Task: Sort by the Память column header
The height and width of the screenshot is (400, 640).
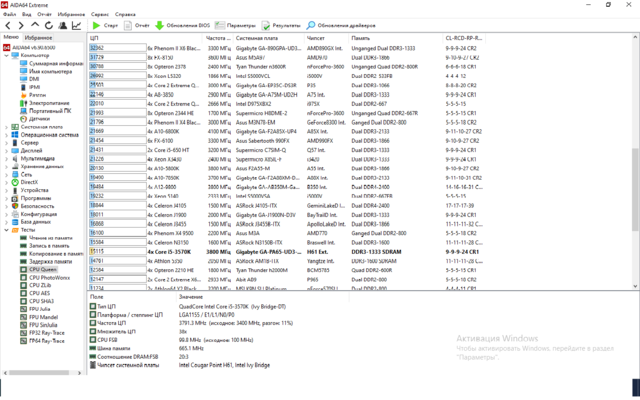Action: (x=395, y=38)
